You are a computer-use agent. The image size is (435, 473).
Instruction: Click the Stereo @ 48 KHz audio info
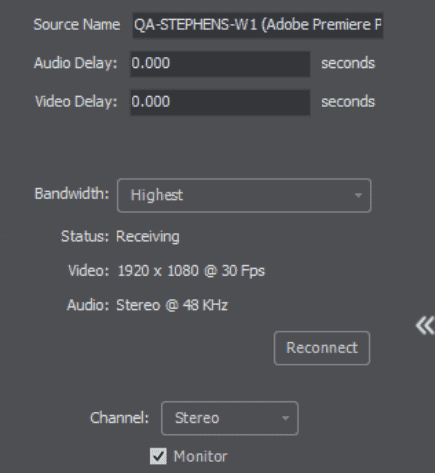click(172, 305)
